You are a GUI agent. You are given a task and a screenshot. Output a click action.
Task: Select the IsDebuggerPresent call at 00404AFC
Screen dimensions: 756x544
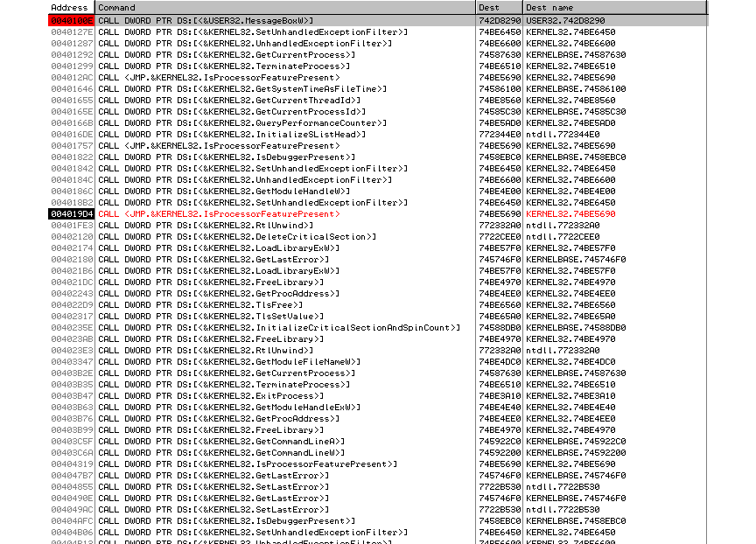pyautogui.click(x=377, y=521)
